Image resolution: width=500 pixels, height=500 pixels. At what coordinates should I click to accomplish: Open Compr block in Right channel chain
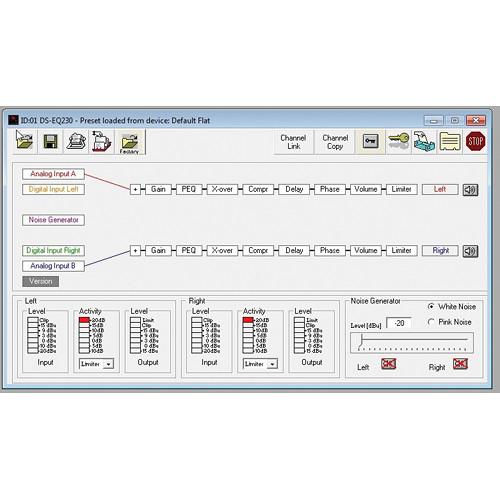258,250
